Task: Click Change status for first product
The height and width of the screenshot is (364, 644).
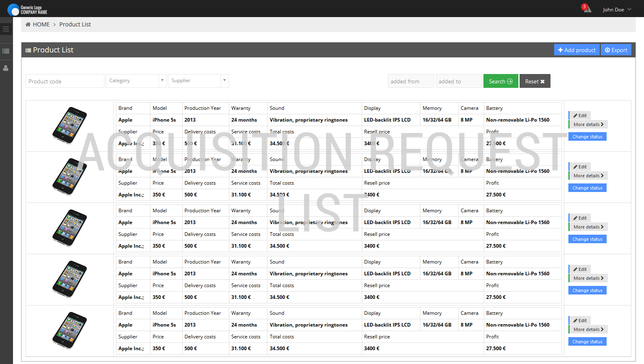Action: tap(587, 137)
